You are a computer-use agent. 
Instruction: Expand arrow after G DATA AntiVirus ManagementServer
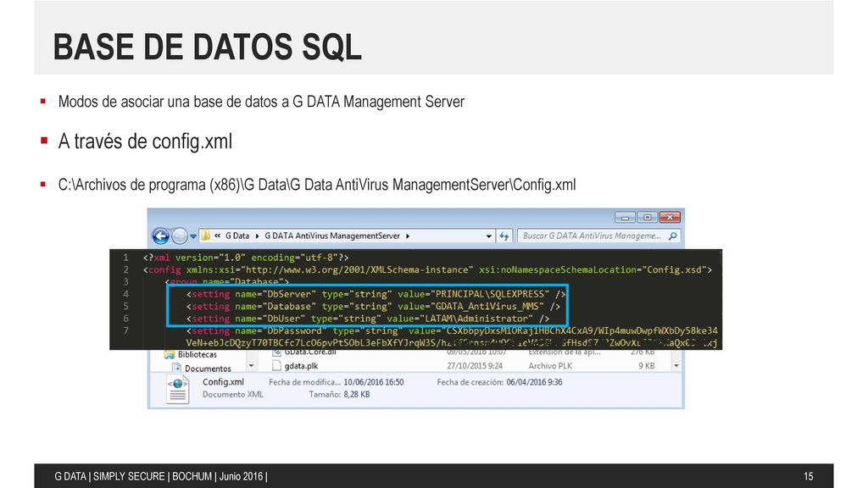coord(408,236)
